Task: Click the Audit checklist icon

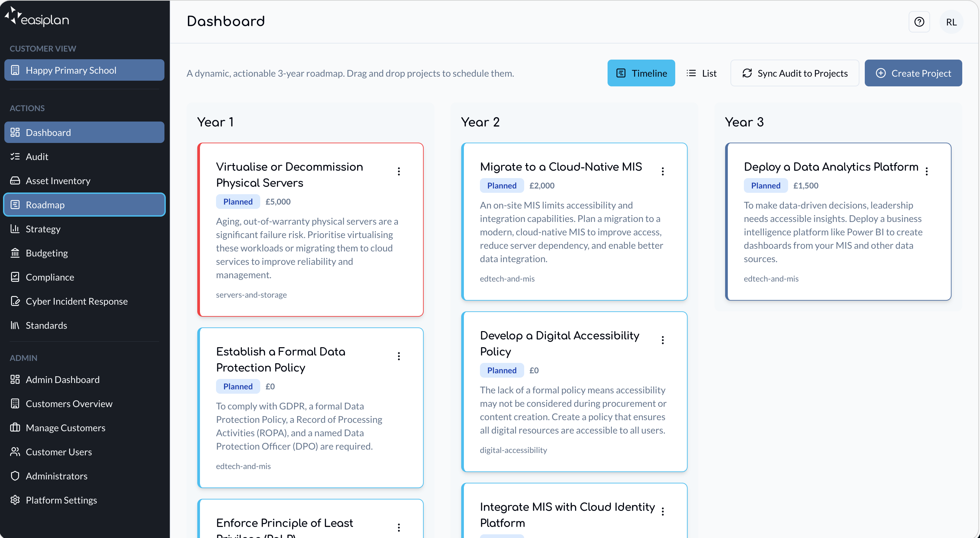Action: click(x=15, y=156)
